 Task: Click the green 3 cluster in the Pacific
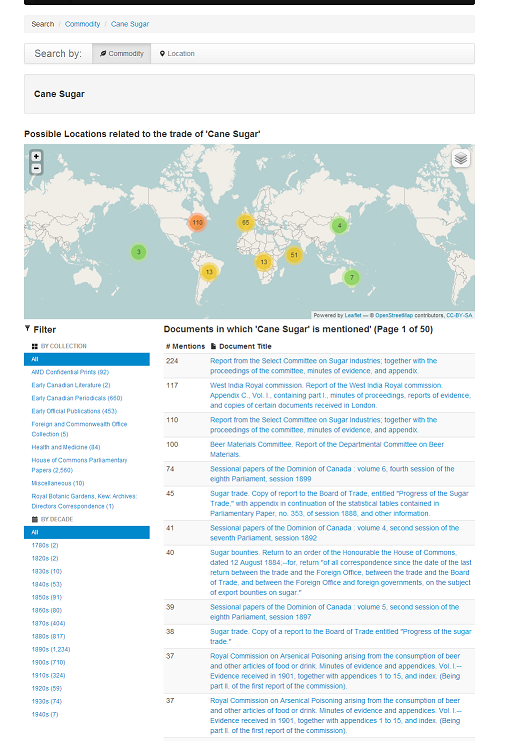click(138, 252)
